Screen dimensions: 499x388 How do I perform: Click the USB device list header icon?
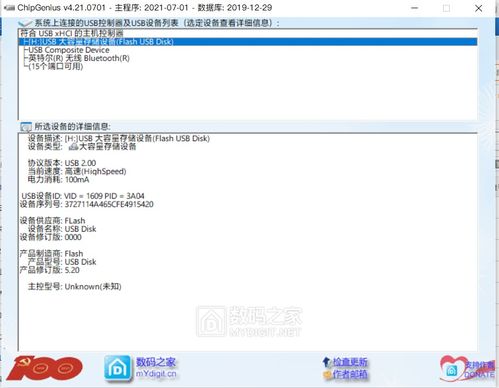pos(25,23)
